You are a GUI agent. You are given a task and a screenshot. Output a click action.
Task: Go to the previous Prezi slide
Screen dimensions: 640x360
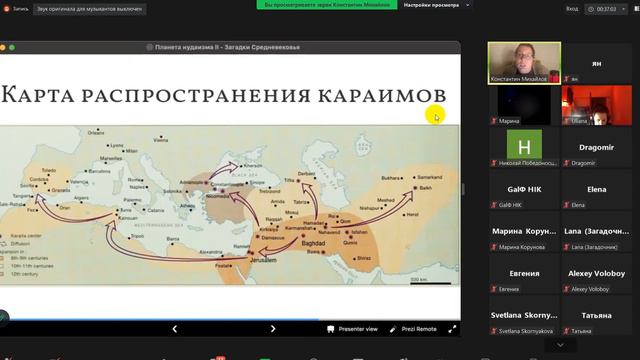click(175, 329)
